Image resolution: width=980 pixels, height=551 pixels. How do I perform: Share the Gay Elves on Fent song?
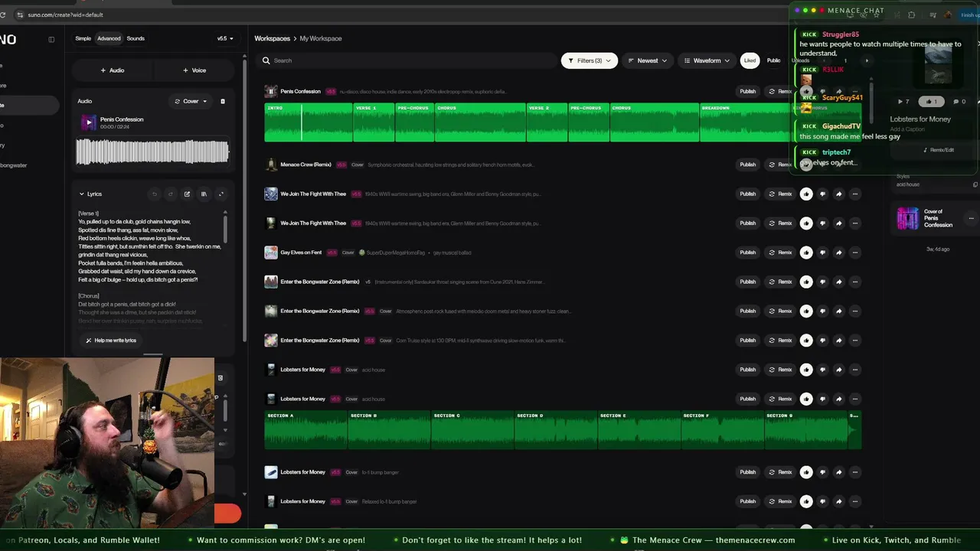838,253
